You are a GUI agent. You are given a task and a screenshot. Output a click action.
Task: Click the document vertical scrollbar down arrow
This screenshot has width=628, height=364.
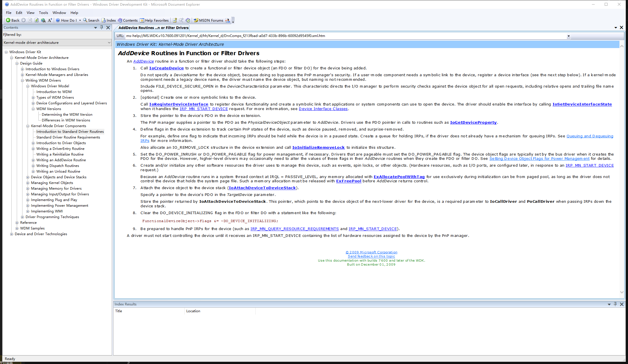tap(622, 292)
